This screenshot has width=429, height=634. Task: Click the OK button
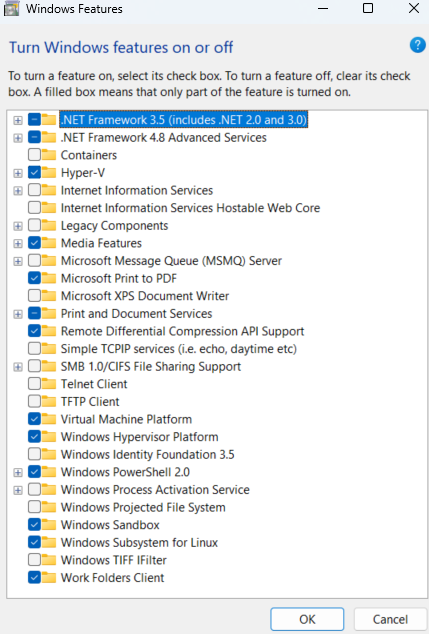[307, 619]
